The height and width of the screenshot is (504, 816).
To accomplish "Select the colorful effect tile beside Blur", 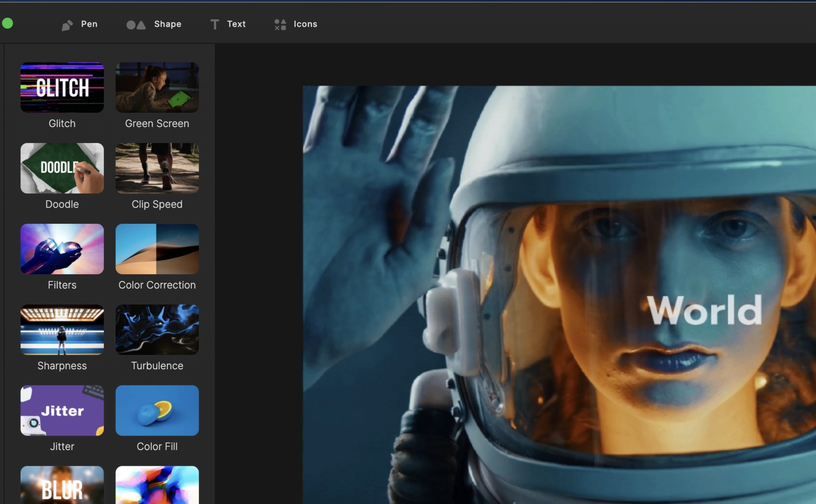I will click(157, 488).
